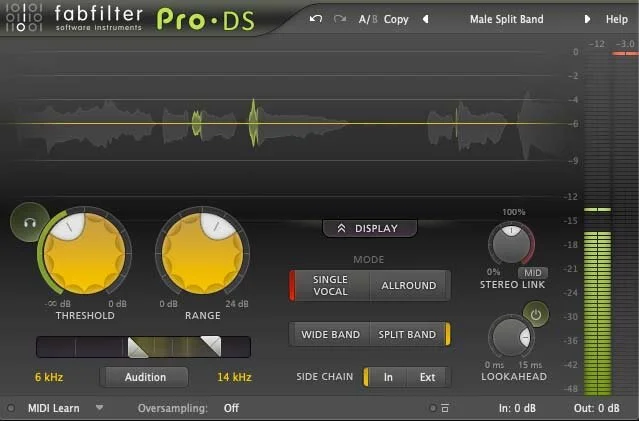
Task: Go to the next preset arrow
Action: [587, 19]
